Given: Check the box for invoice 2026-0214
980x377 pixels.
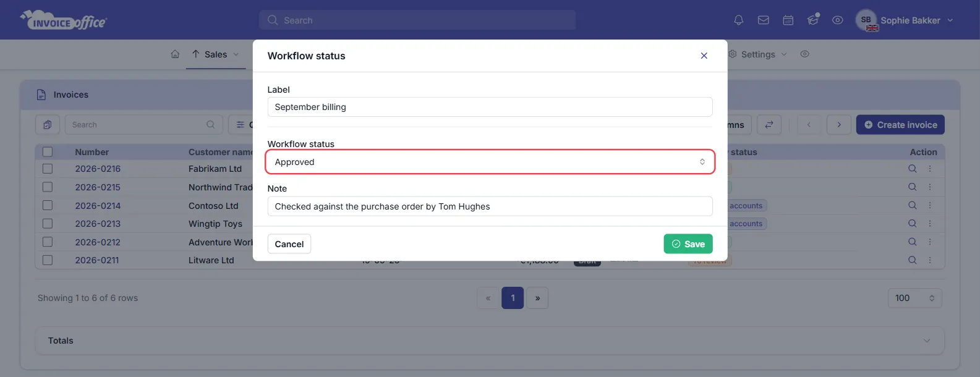Looking at the screenshot, I should click(48, 205).
